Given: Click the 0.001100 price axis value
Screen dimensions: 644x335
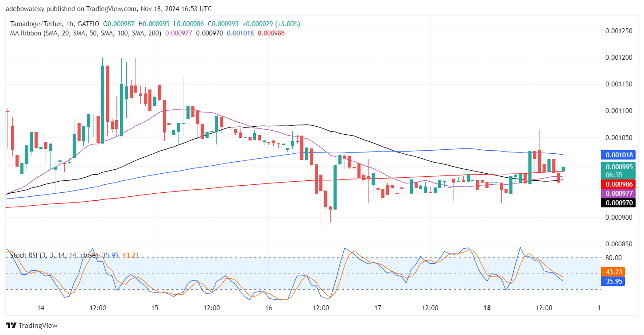Looking at the screenshot, I should pyautogui.click(x=618, y=110).
